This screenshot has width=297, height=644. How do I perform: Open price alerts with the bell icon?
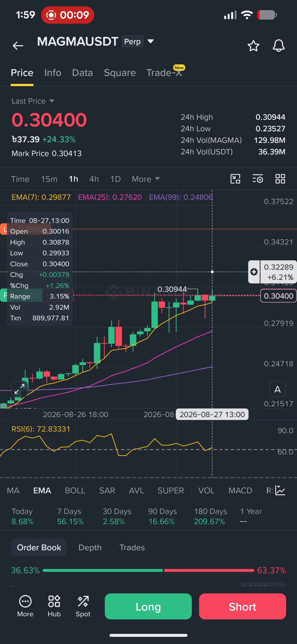point(278,46)
